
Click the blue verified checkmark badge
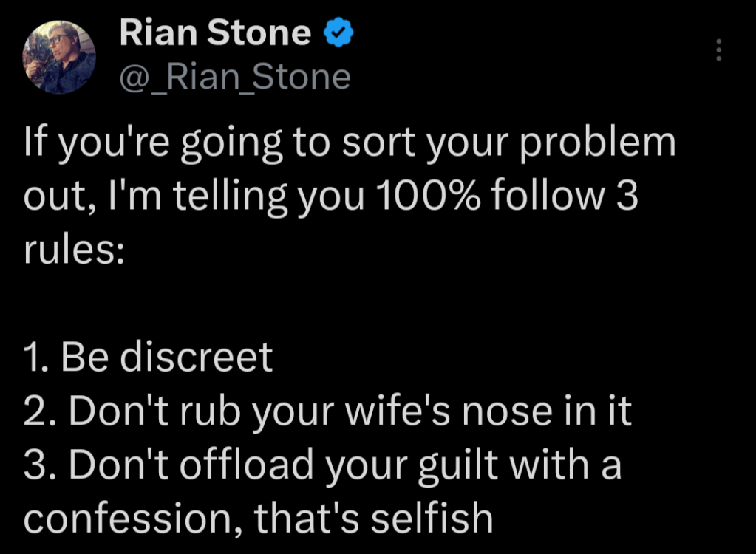tap(339, 33)
